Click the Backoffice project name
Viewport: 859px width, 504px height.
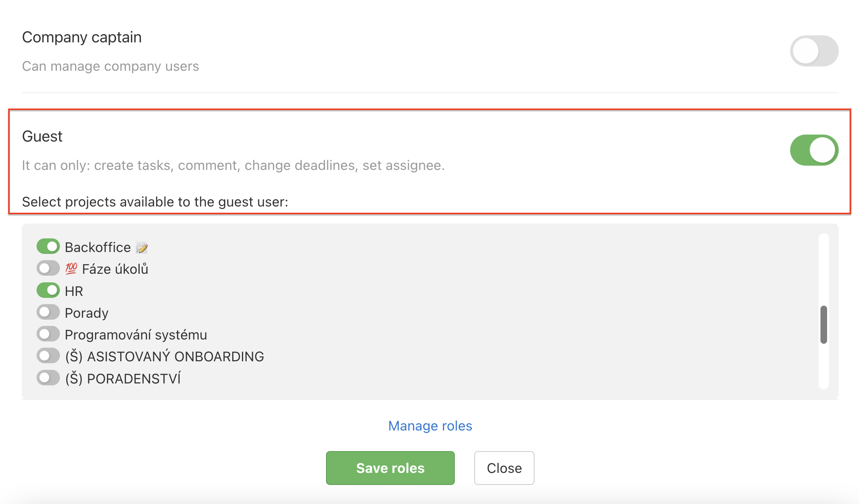[98, 247]
